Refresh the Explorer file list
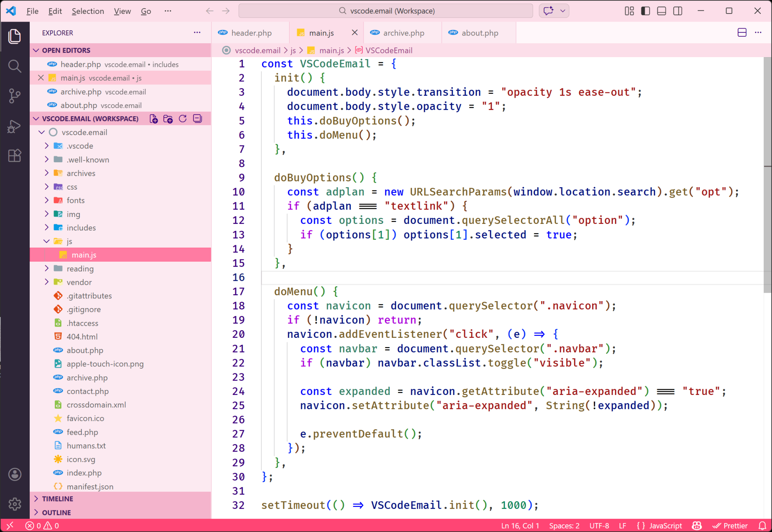 tap(183, 119)
